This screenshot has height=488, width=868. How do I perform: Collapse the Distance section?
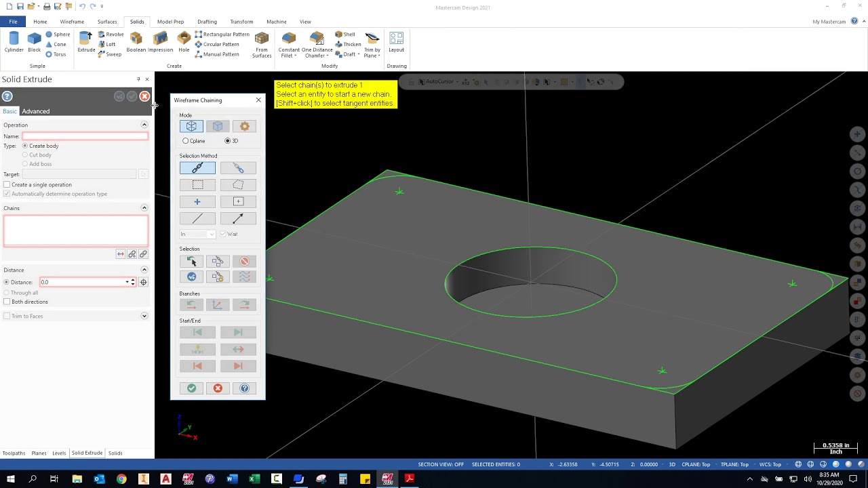click(x=144, y=270)
